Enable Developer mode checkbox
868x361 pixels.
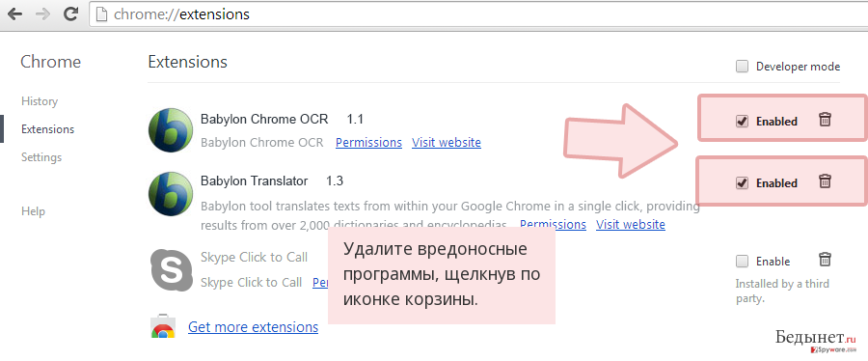click(x=742, y=67)
